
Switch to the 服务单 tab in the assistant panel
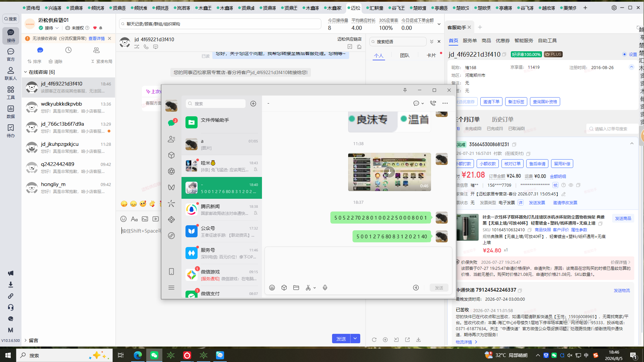tap(470, 41)
